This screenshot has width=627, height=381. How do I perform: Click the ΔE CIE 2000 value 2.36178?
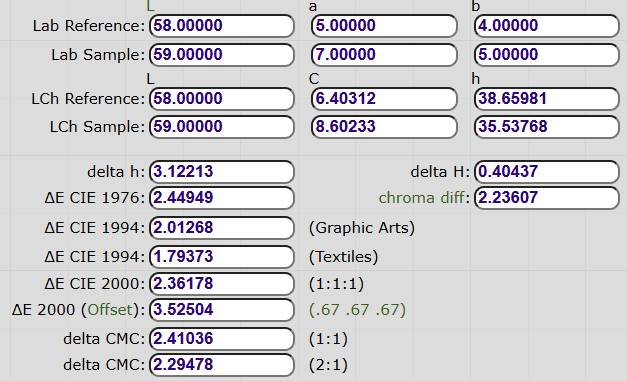pos(222,284)
